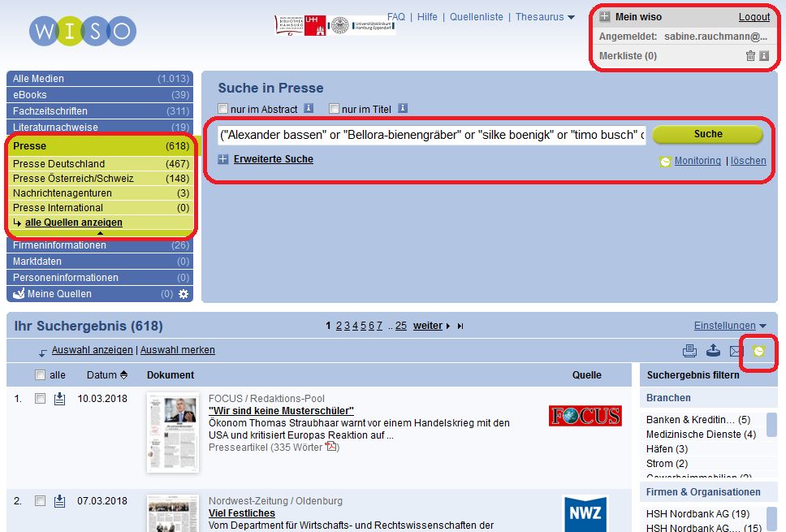Print the search results
The width and height of the screenshot is (786, 532).
click(689, 351)
